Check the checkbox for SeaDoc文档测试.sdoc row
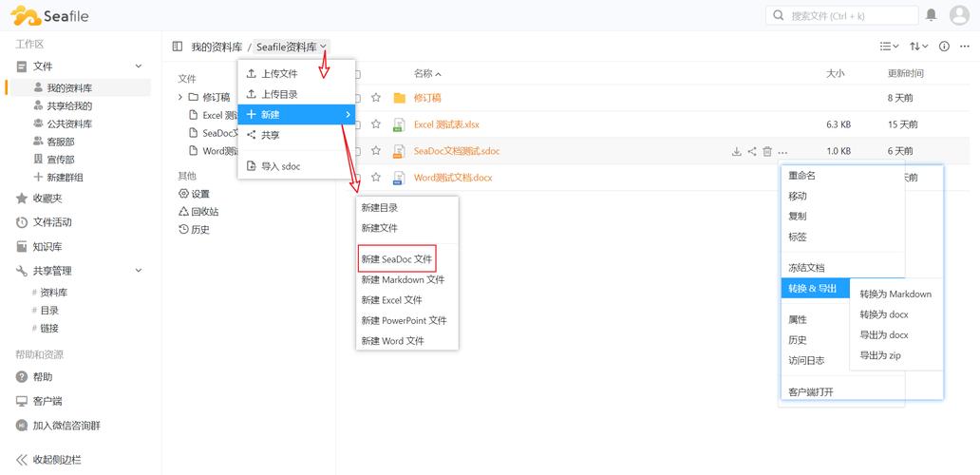Viewport: 980px width, 475px height. click(357, 151)
